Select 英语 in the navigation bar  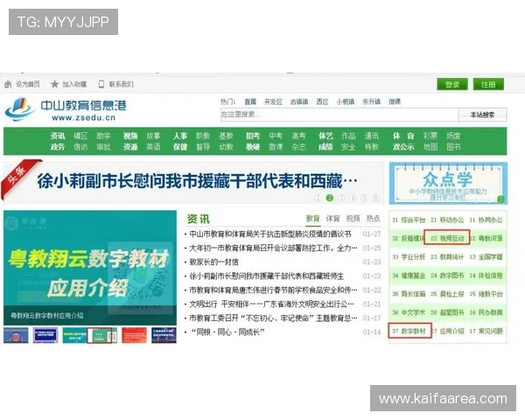[x=153, y=147]
